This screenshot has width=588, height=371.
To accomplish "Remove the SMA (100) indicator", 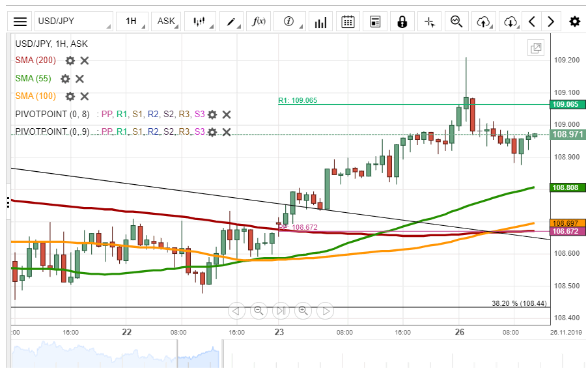I will click(x=85, y=96).
